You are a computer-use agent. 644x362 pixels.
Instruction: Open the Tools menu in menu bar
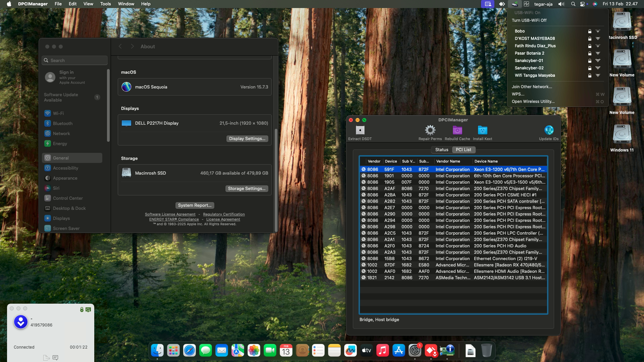[x=105, y=4]
